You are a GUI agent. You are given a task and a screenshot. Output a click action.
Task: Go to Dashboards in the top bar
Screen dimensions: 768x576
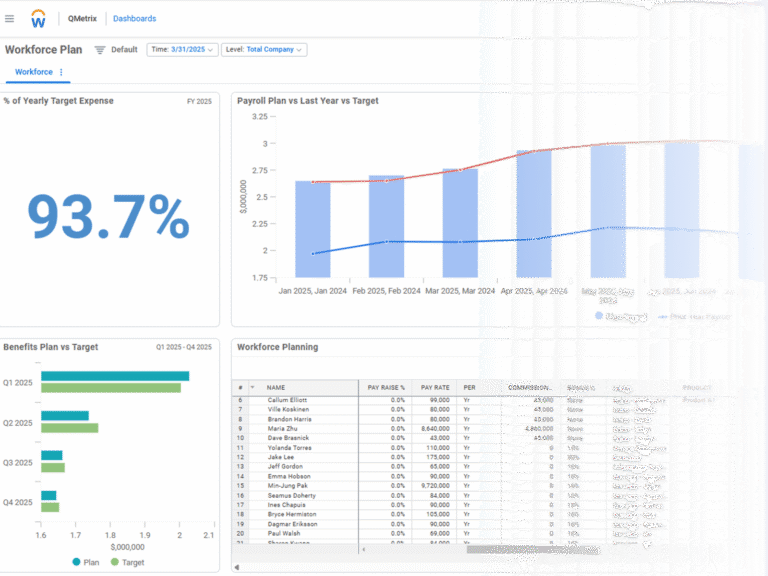pos(134,18)
